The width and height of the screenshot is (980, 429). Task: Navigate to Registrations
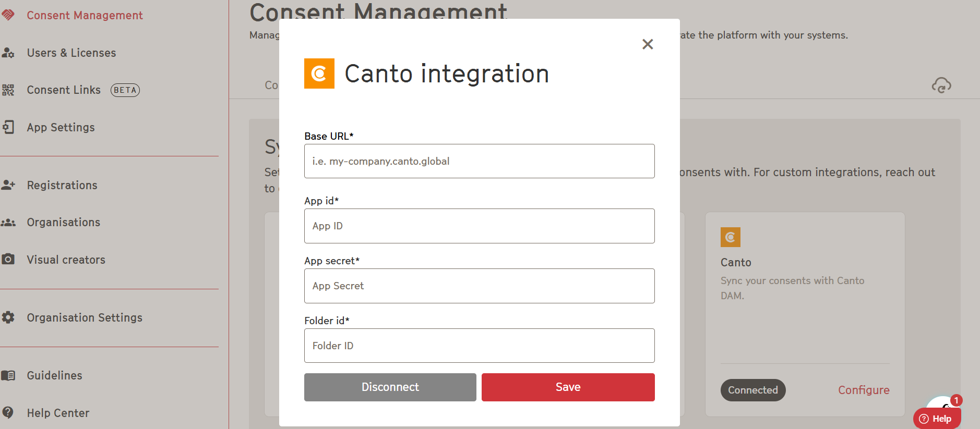click(x=62, y=186)
